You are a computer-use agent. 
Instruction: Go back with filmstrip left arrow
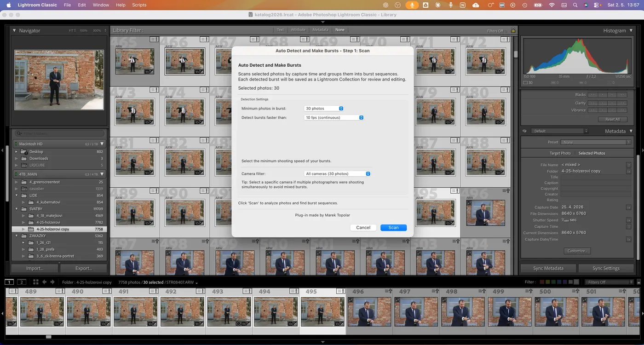[x=45, y=282]
